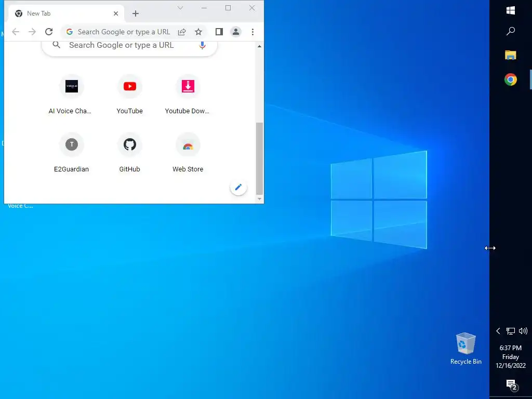Bookmark this tab with the star icon
The image size is (532, 399).
198,32
